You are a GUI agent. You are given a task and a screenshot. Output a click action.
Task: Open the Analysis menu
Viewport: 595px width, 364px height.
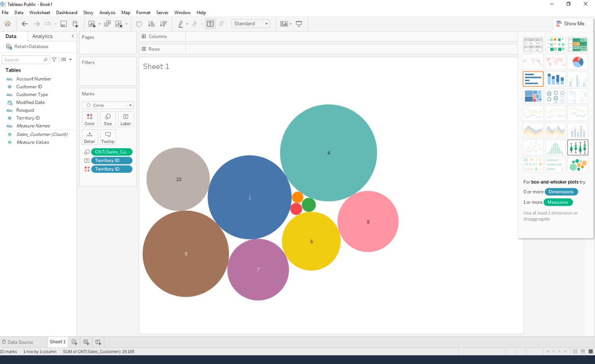point(107,13)
